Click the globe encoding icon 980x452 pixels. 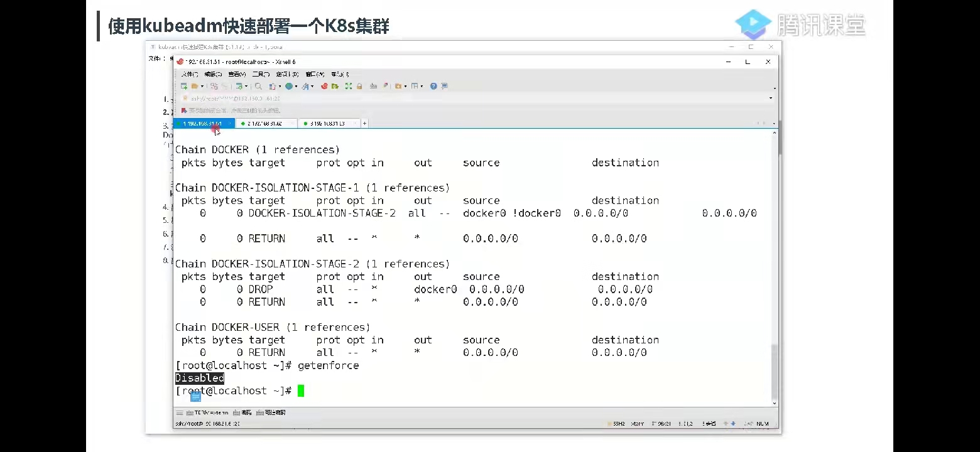289,86
